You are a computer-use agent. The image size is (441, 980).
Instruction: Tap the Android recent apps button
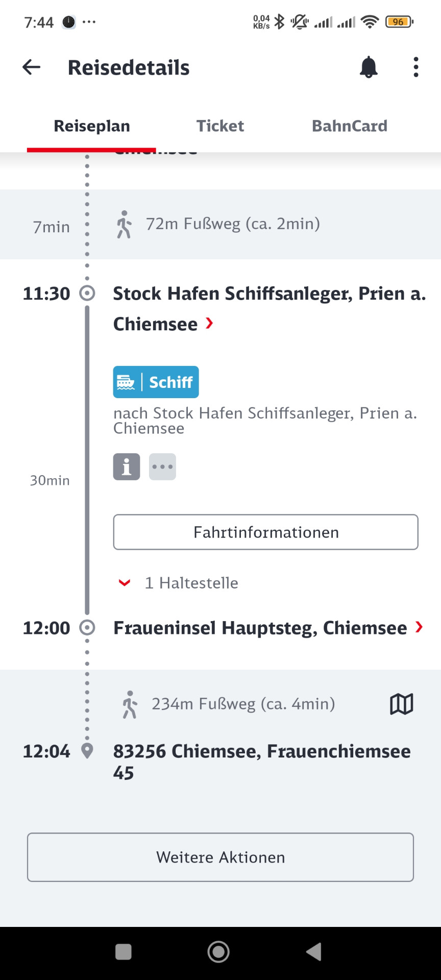point(124,951)
